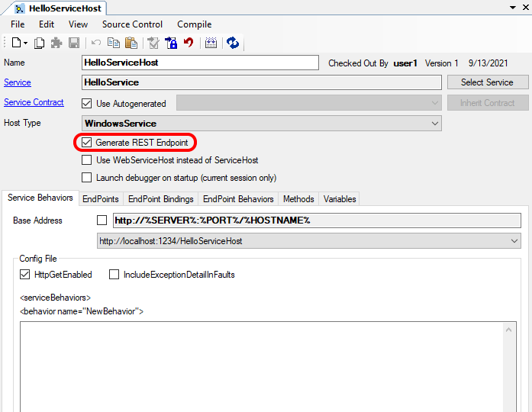The image size is (532, 412).
Task: Switch to the Methods tab
Action: [298, 199]
